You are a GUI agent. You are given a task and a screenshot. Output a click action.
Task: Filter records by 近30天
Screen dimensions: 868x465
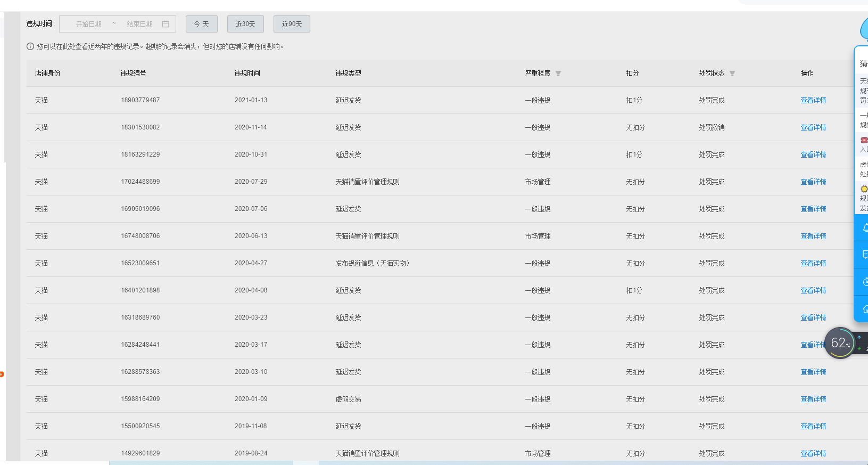click(x=245, y=24)
